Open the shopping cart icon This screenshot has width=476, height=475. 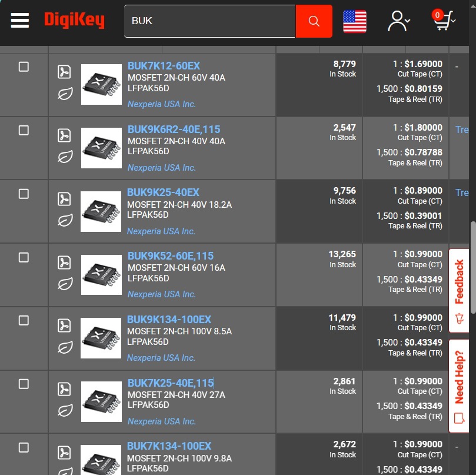coord(443,21)
